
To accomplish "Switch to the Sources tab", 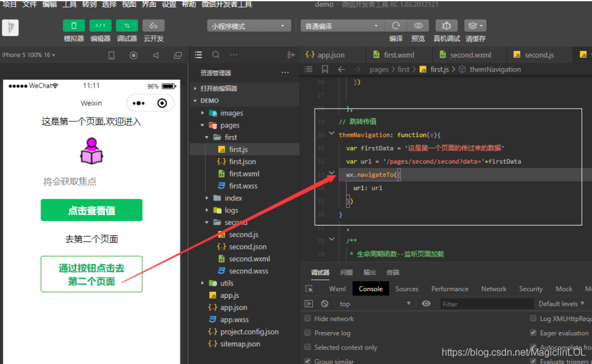I will tap(407, 289).
